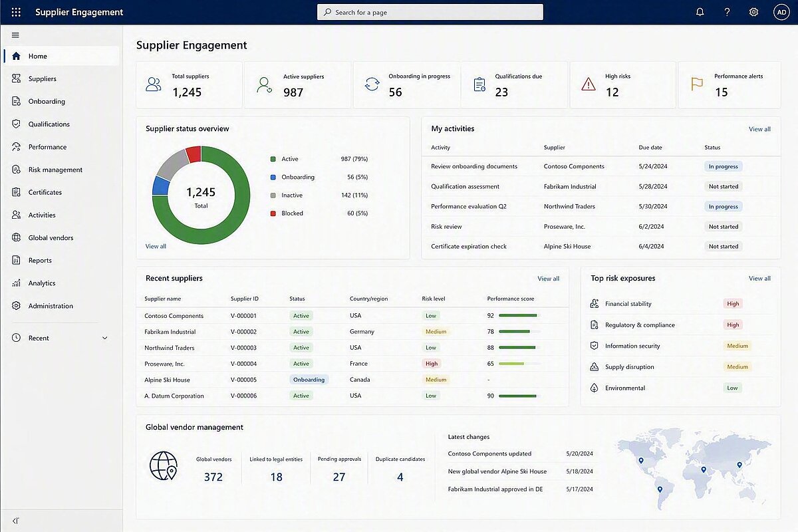Open the settings gear icon
Viewport: 798px width, 532px height.
pos(753,12)
